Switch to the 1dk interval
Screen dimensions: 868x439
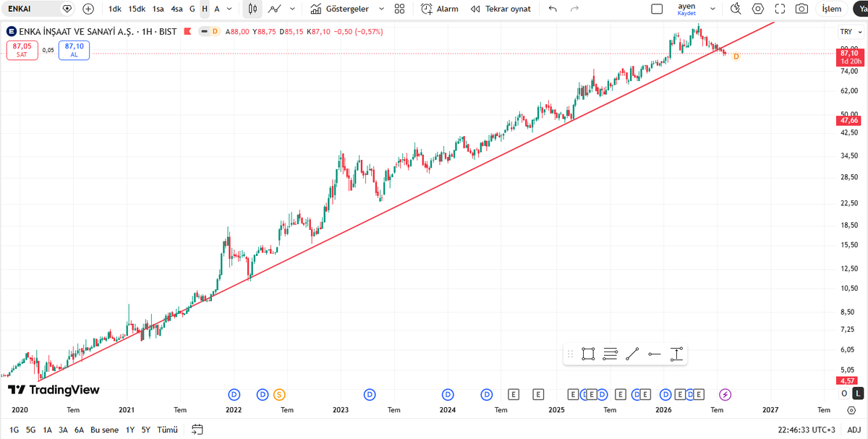pos(114,9)
